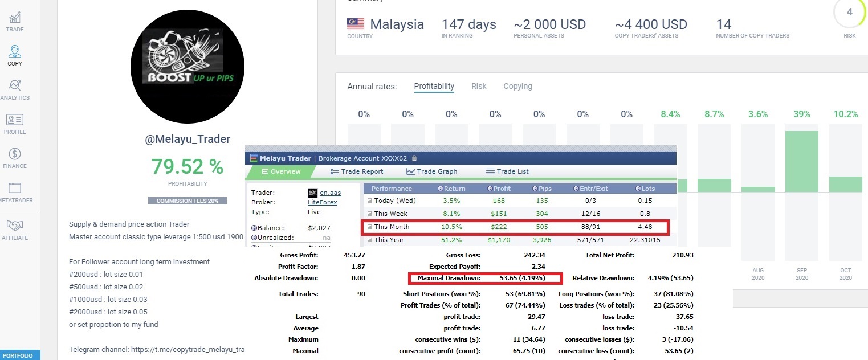The image size is (868, 360).
Task: Click the Malaysia flag icon
Action: click(x=356, y=24)
